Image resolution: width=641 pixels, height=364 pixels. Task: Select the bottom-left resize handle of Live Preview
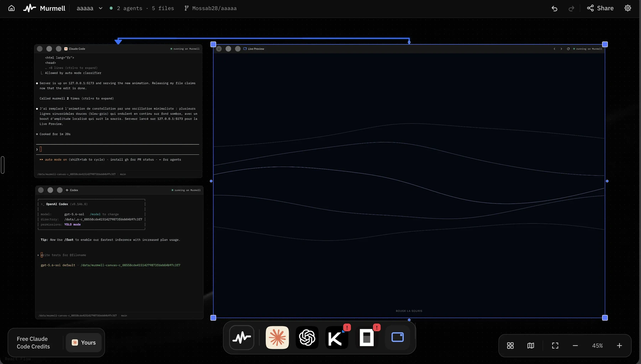(213, 318)
